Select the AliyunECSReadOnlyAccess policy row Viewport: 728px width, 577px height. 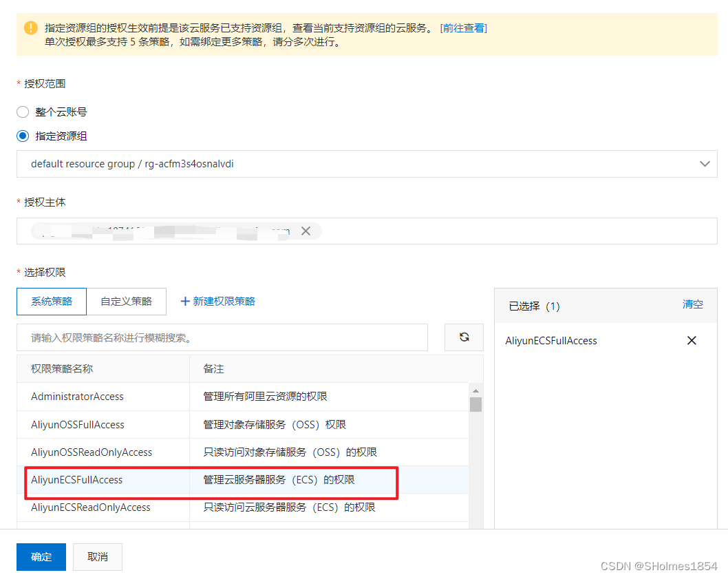(242, 507)
